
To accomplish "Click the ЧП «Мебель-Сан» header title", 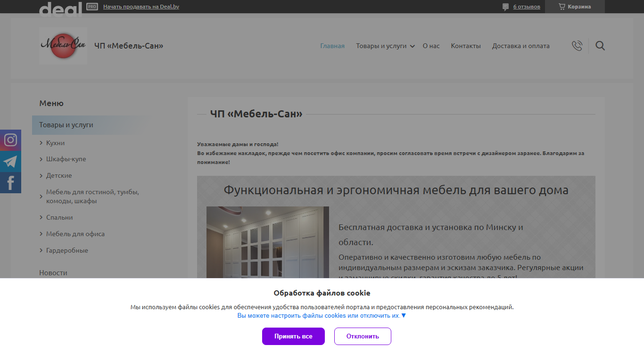I will 129,46.
